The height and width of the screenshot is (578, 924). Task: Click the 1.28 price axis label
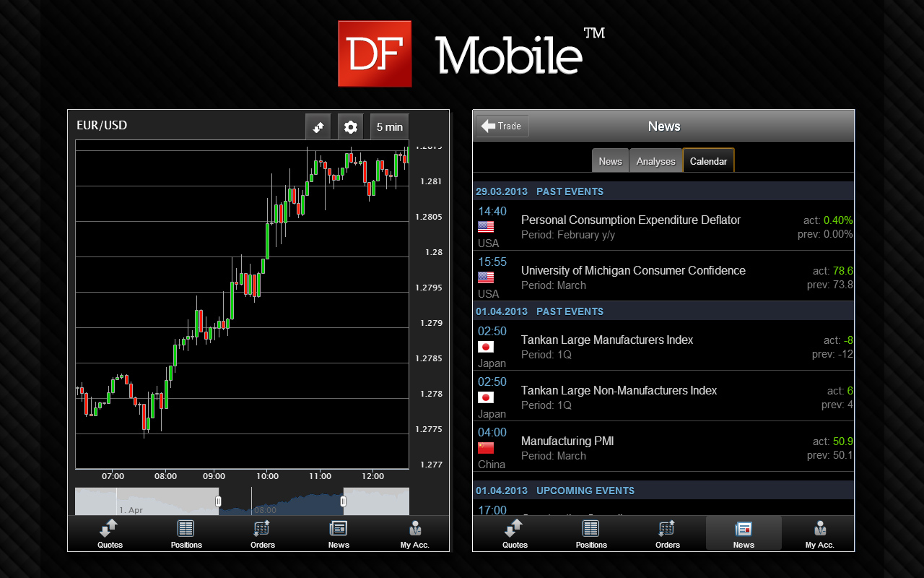point(434,252)
